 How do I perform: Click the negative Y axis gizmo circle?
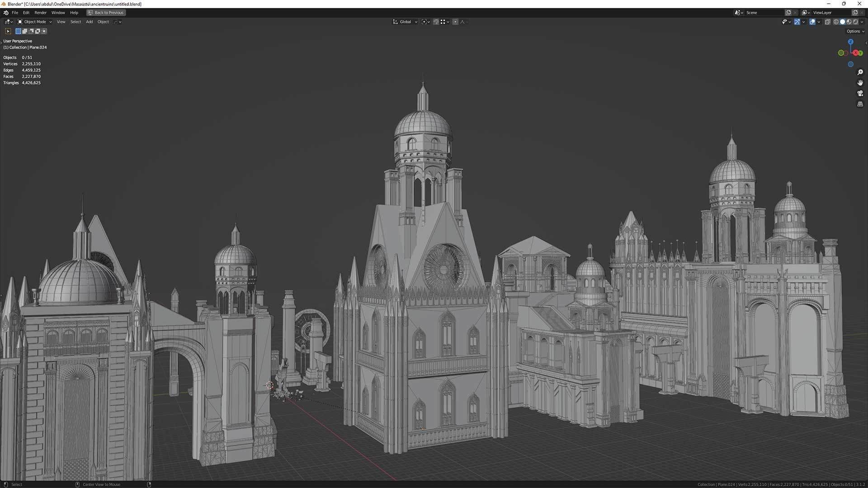841,53
